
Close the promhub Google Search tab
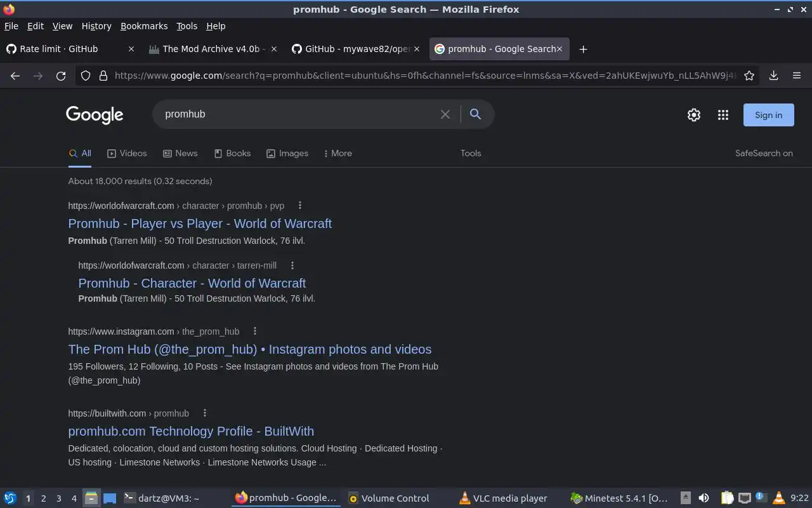560,49
